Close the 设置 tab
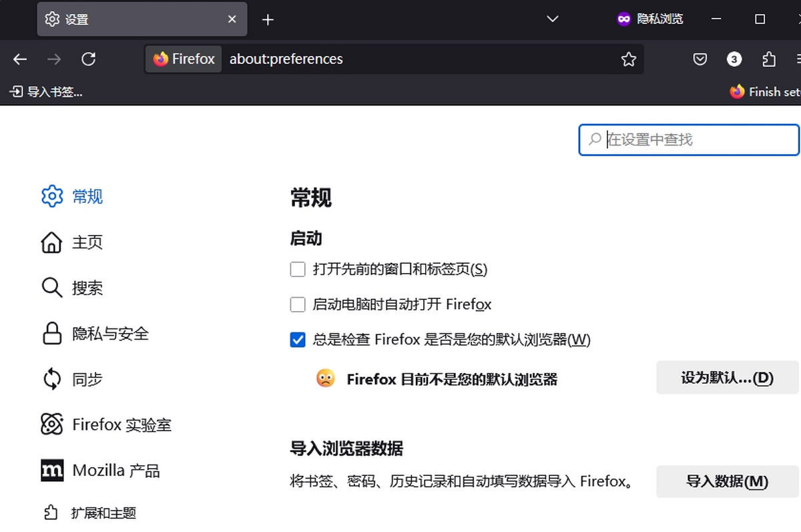 click(x=232, y=19)
